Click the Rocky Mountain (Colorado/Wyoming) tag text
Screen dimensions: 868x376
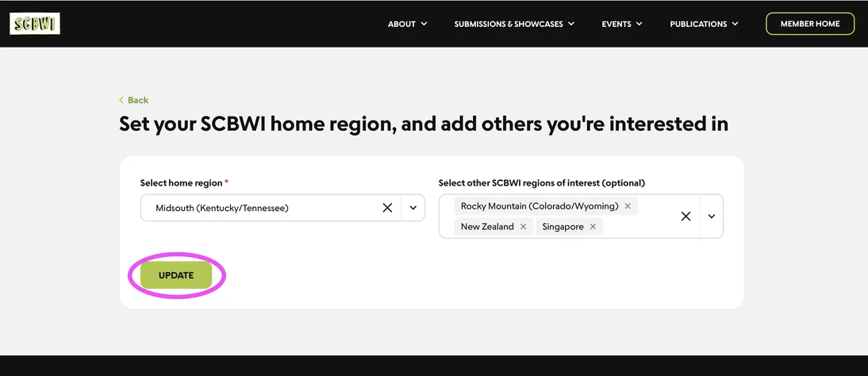click(540, 206)
